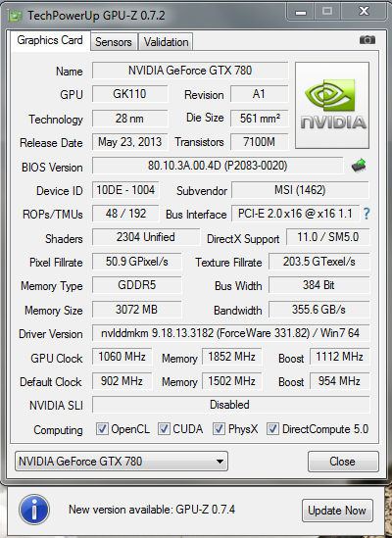Screen dimensions: 392x538
Task: Click the Texture Fillrate label
Action: 228,263
